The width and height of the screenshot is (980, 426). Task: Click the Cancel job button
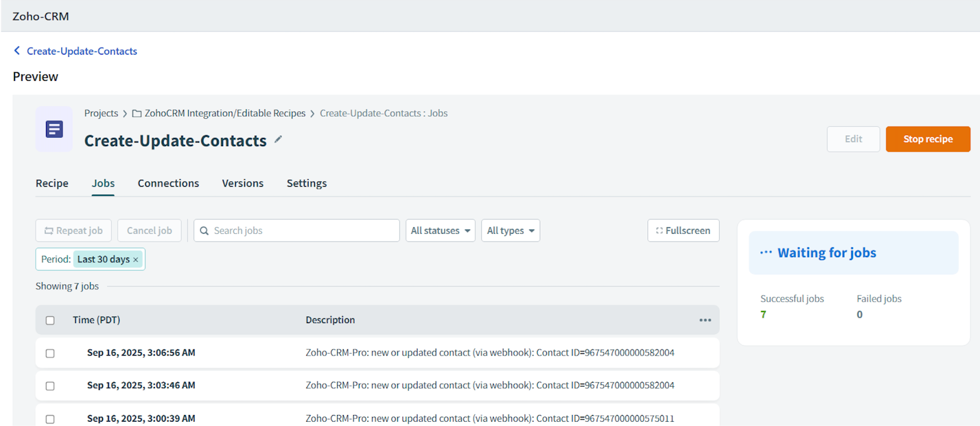(x=149, y=231)
